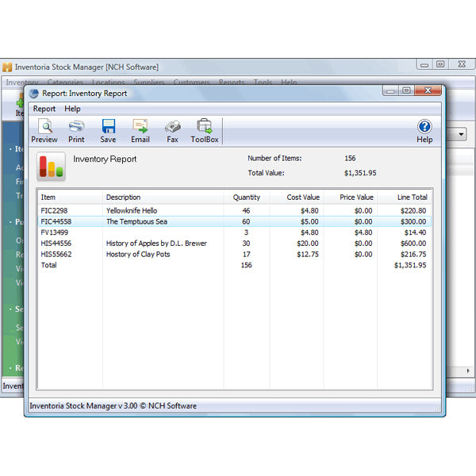Image resolution: width=476 pixels, height=476 pixels.
Task: Click cost value $20.00
Action: (x=308, y=244)
